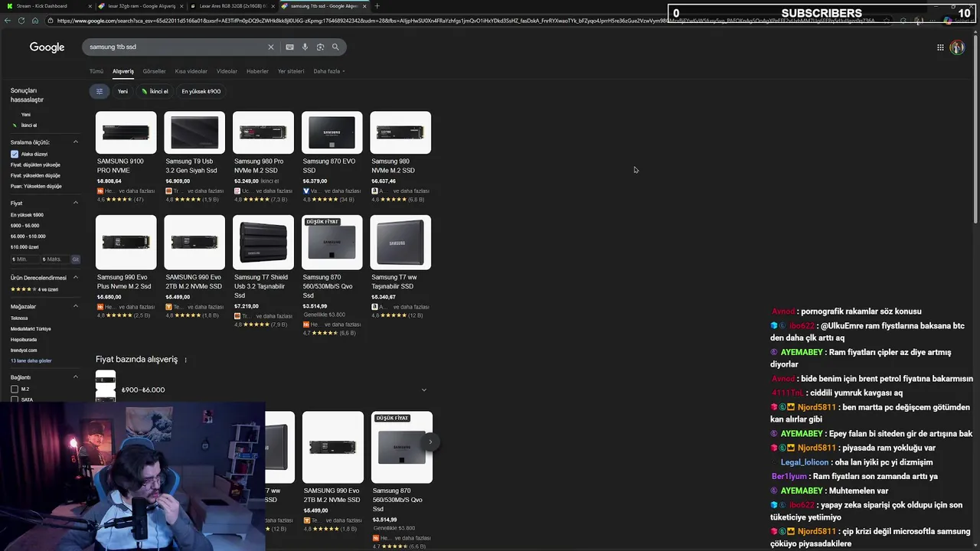Viewport: 980px width, 551px height.
Task: Open the Samsung 870 EVO SSD product image
Action: point(332,132)
